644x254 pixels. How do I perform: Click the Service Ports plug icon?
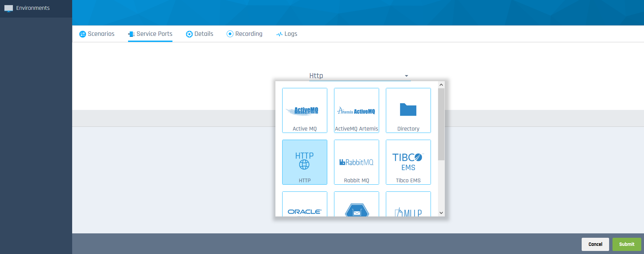131,34
